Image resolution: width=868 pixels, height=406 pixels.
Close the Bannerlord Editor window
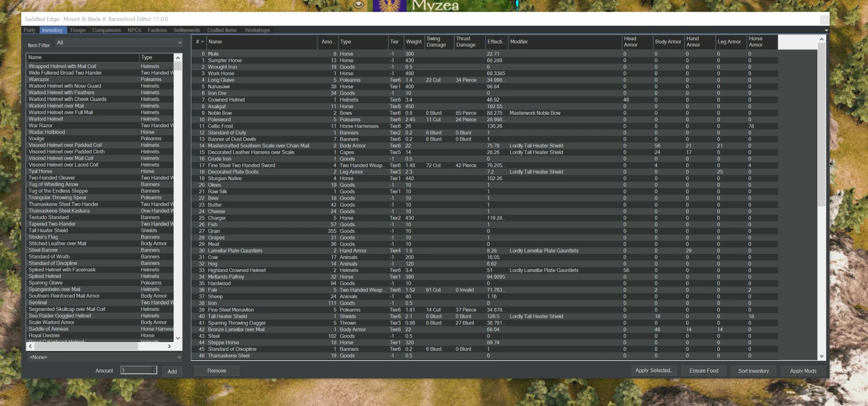(x=825, y=19)
